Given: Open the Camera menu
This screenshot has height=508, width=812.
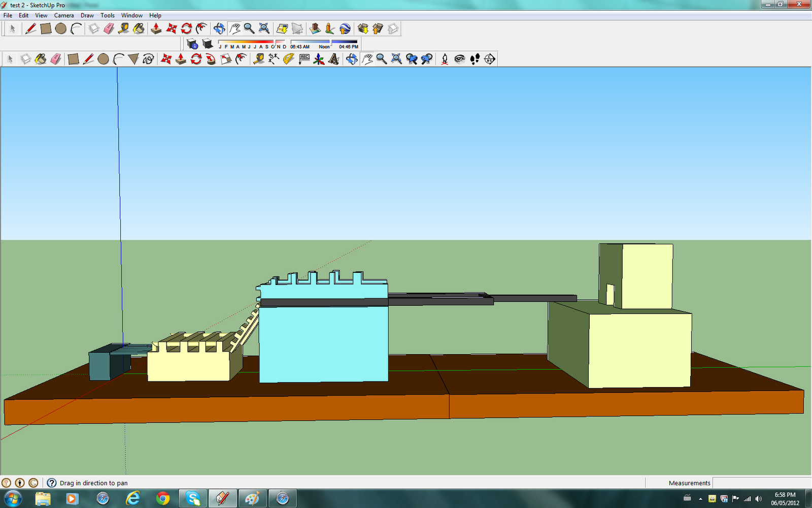Looking at the screenshot, I should (x=64, y=15).
